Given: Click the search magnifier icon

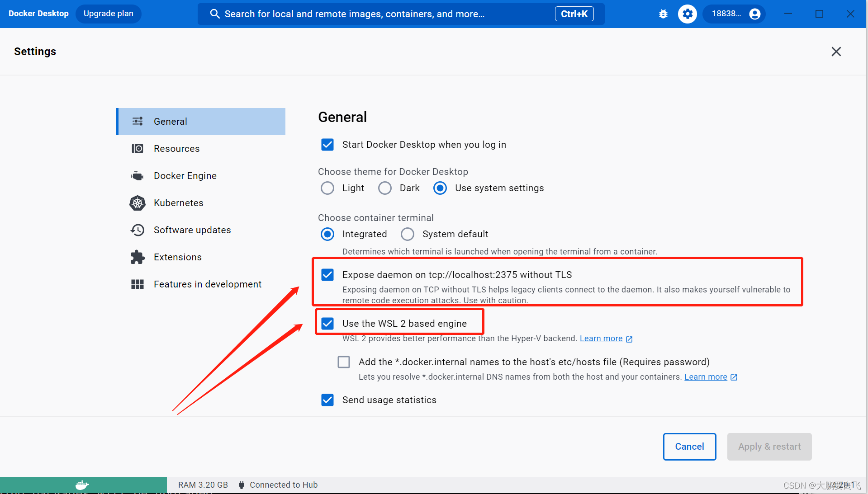Looking at the screenshot, I should click(215, 14).
